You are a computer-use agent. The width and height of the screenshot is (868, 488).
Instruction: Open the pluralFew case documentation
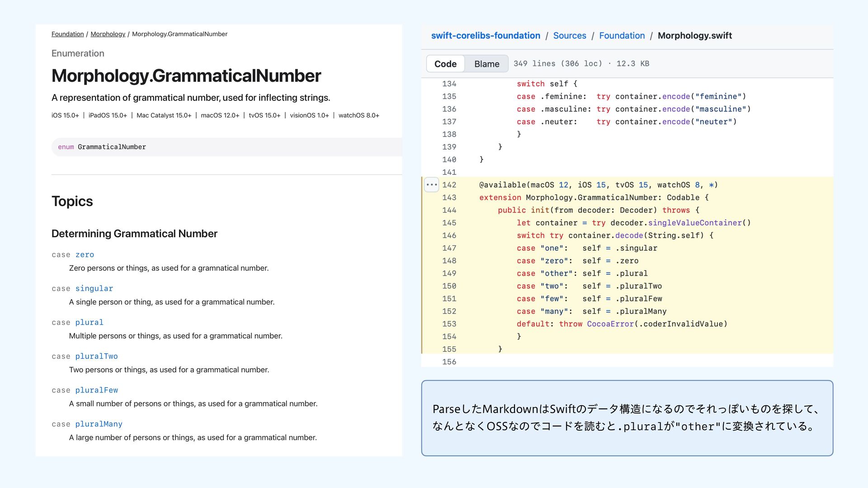tap(96, 390)
